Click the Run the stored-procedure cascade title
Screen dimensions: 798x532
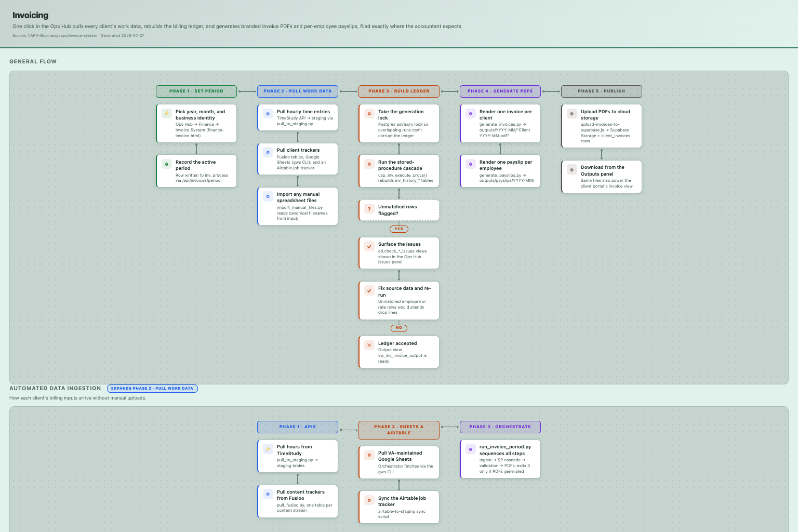(400, 165)
